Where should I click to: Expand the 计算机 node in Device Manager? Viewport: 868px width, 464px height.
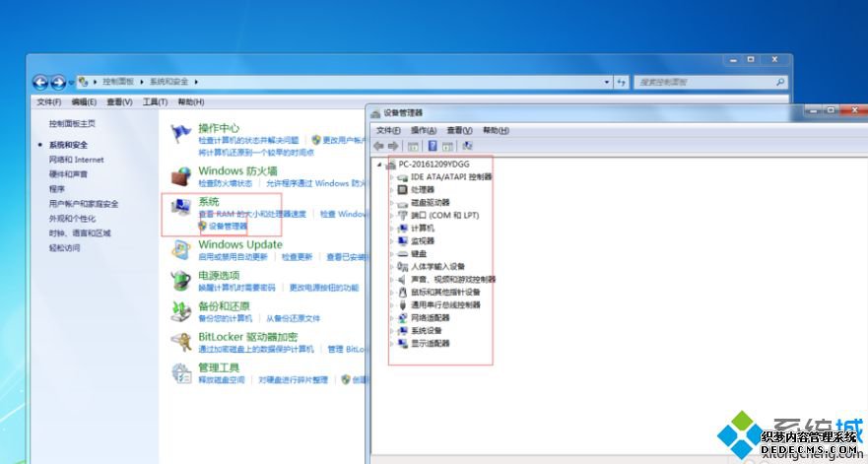coord(391,229)
